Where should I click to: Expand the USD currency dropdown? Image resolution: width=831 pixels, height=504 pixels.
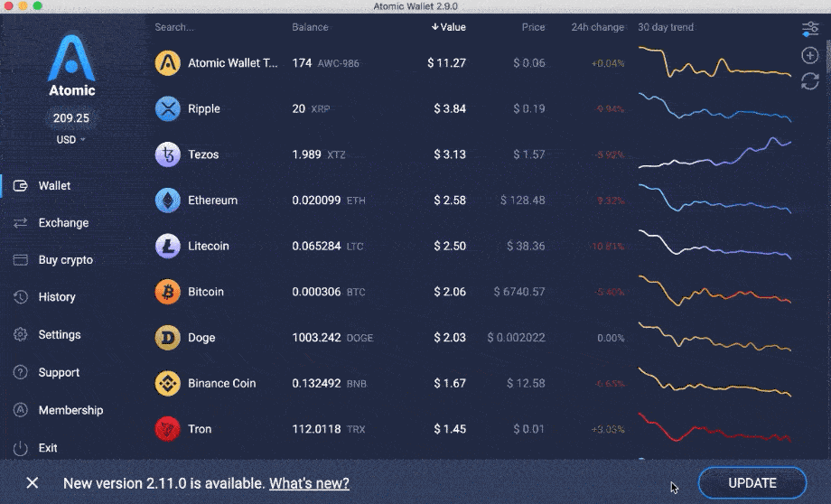tap(70, 139)
